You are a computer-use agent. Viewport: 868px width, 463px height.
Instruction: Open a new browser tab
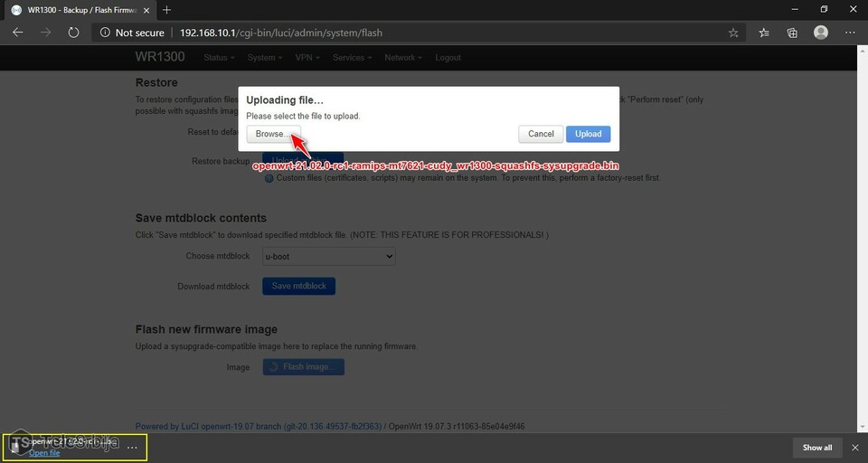166,10
